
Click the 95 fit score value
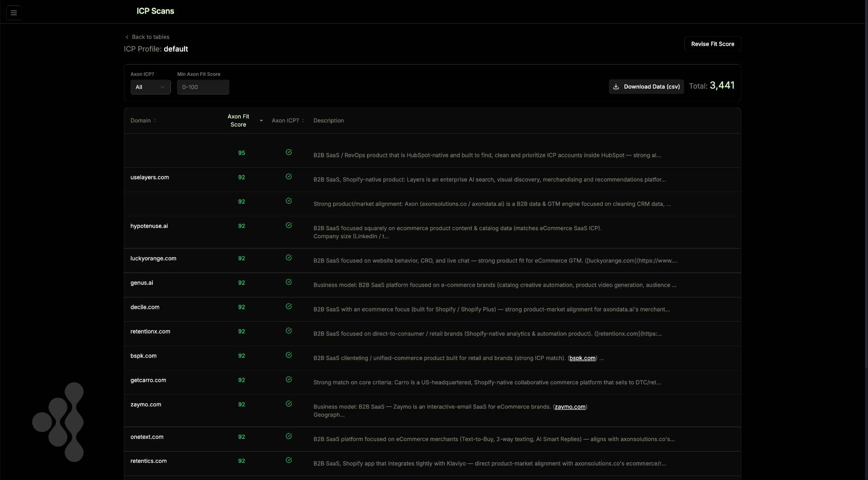click(x=241, y=153)
